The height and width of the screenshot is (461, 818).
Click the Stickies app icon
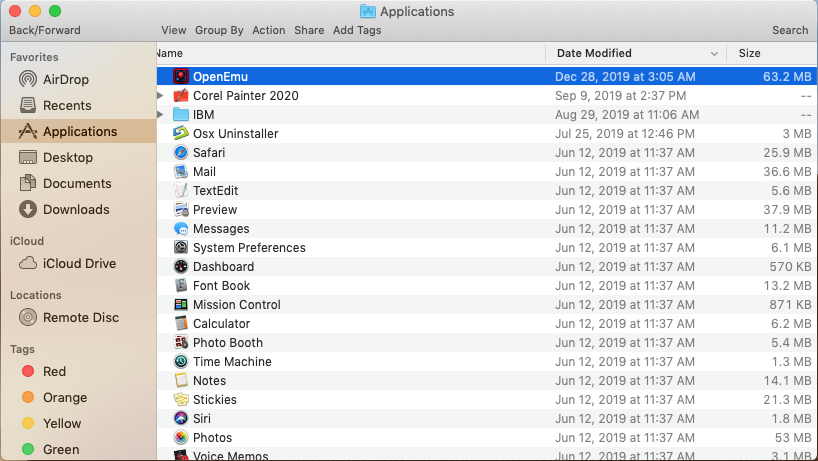pyautogui.click(x=181, y=400)
